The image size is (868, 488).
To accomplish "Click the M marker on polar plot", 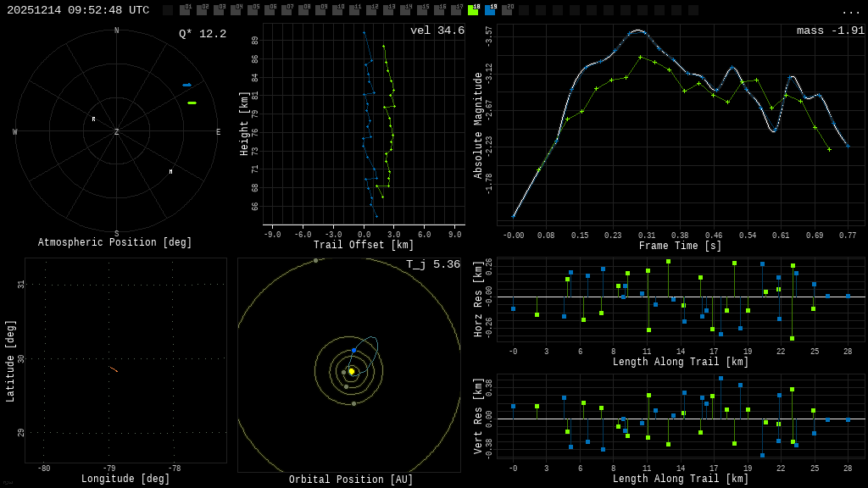I will coord(170,172).
